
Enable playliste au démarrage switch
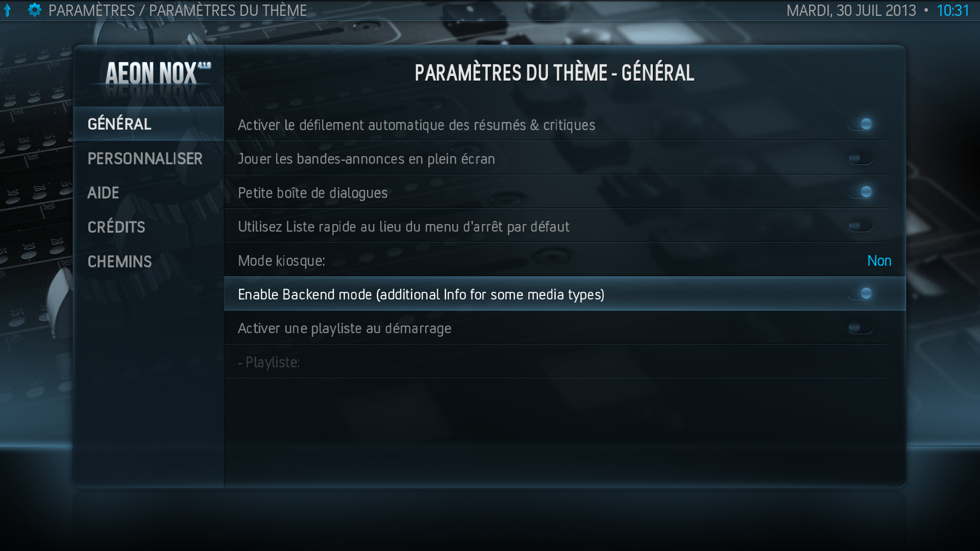pos(861,328)
